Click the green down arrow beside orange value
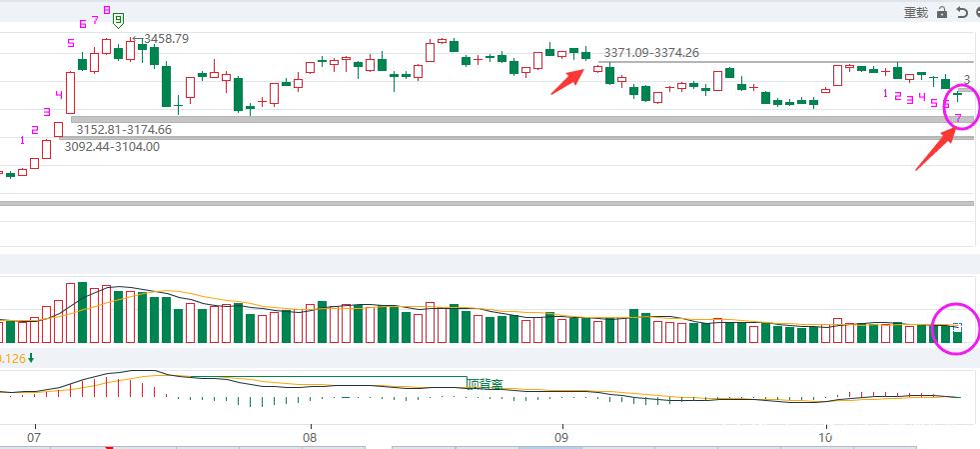Image resolution: width=980 pixels, height=449 pixels. (x=31, y=357)
